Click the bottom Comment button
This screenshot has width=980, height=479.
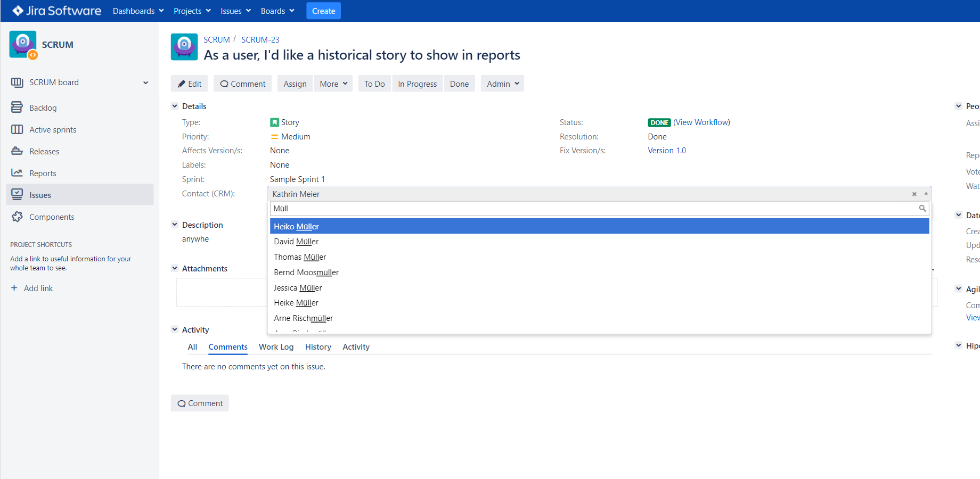[200, 403]
